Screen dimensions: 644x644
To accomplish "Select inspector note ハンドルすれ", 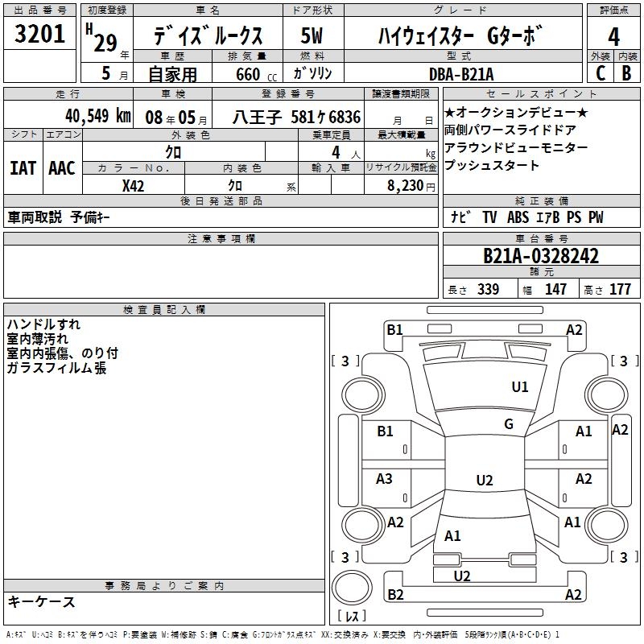I will point(43,324).
